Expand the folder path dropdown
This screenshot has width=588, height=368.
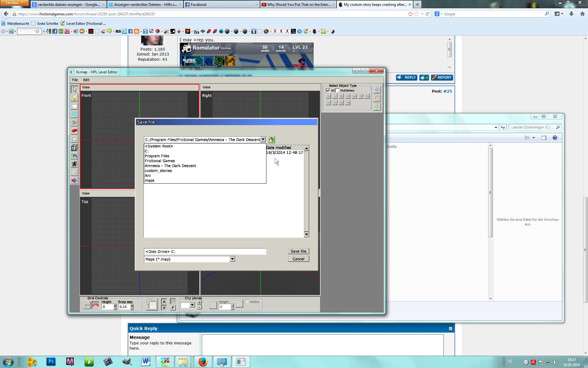click(263, 140)
